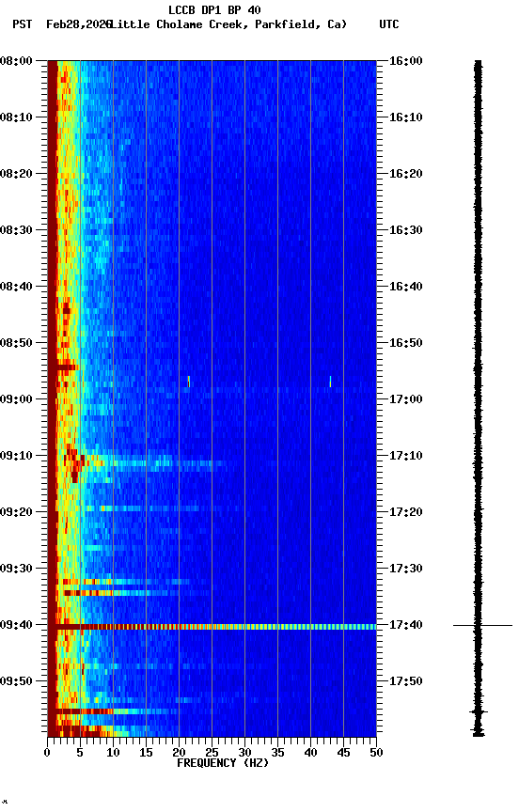Click the 'PST' timezone label
The image size is (519, 812).
point(23,24)
